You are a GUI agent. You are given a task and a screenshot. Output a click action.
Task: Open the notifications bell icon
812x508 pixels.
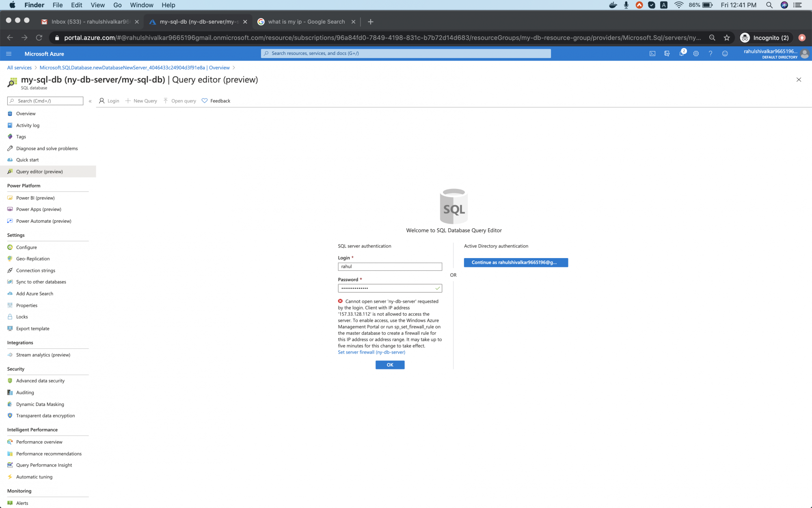681,54
